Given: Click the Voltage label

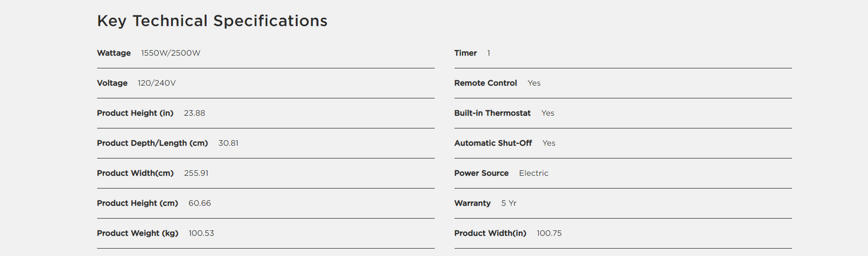Looking at the screenshot, I should (x=112, y=83).
